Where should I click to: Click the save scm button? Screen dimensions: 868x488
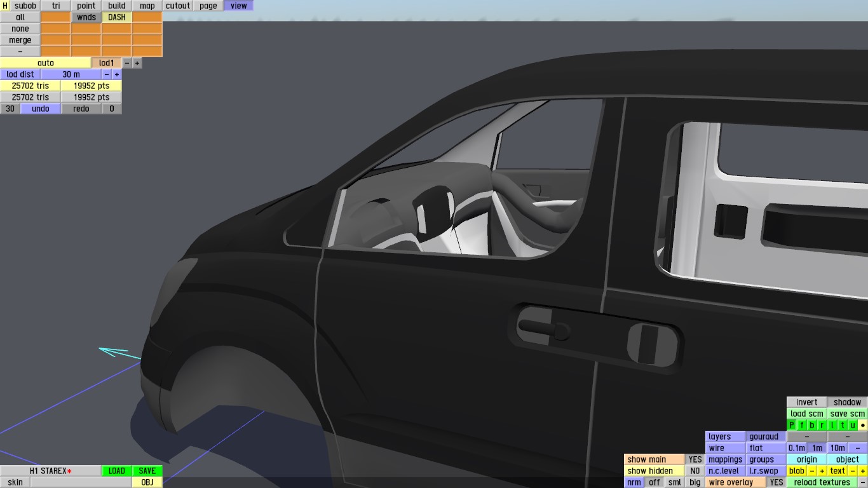[x=848, y=414]
